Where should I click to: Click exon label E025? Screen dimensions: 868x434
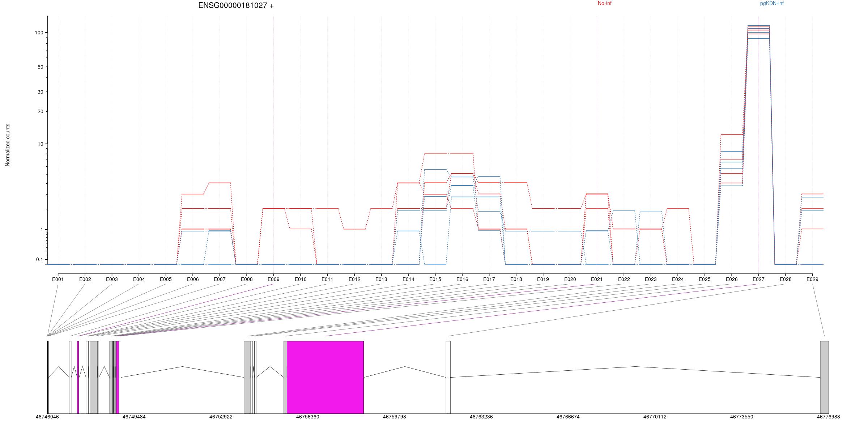click(705, 279)
